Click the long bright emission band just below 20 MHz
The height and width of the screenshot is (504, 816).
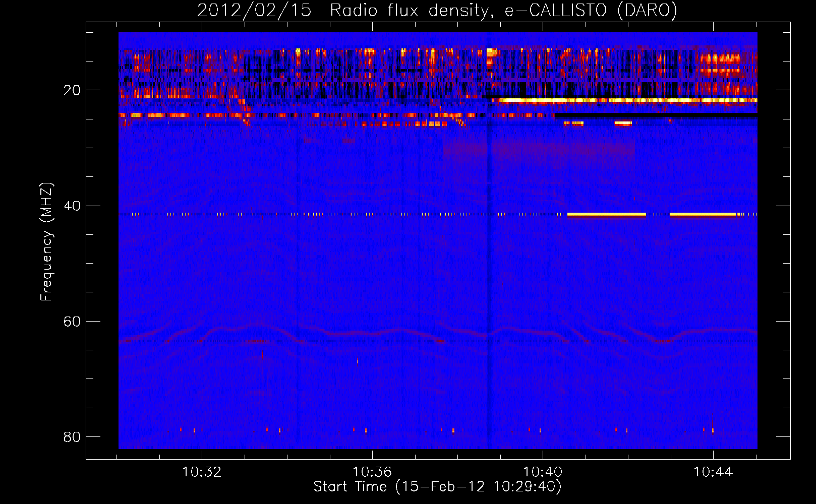point(624,100)
